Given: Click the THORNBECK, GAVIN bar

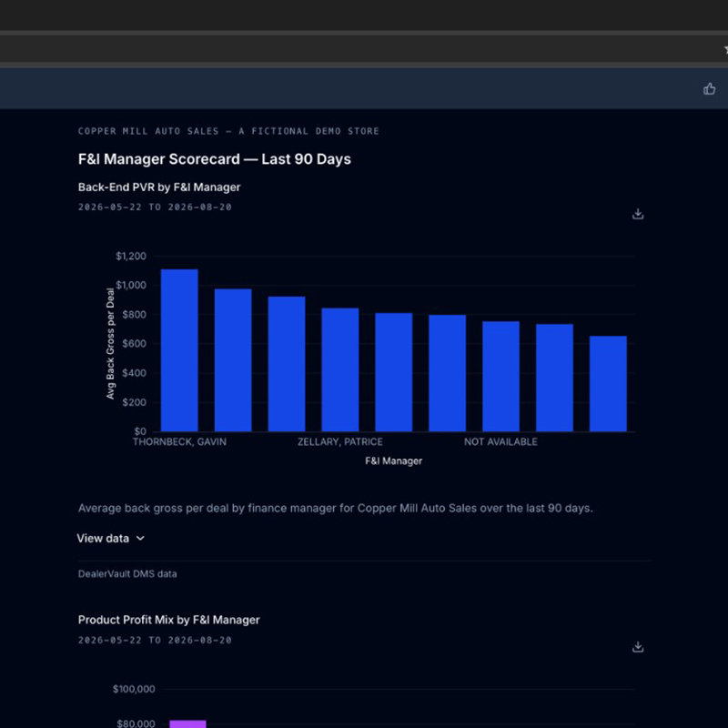Looking at the screenshot, I should tap(179, 350).
